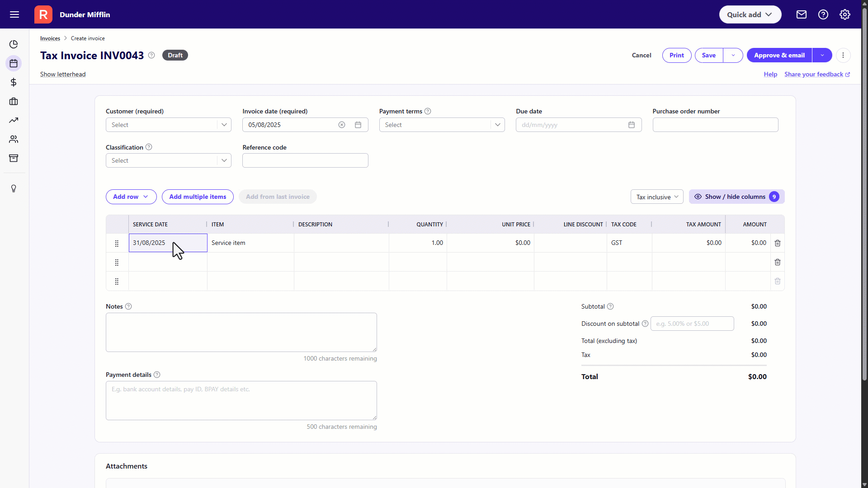
Task: Click the service date cell 31/08/2025
Action: pyautogui.click(x=168, y=243)
